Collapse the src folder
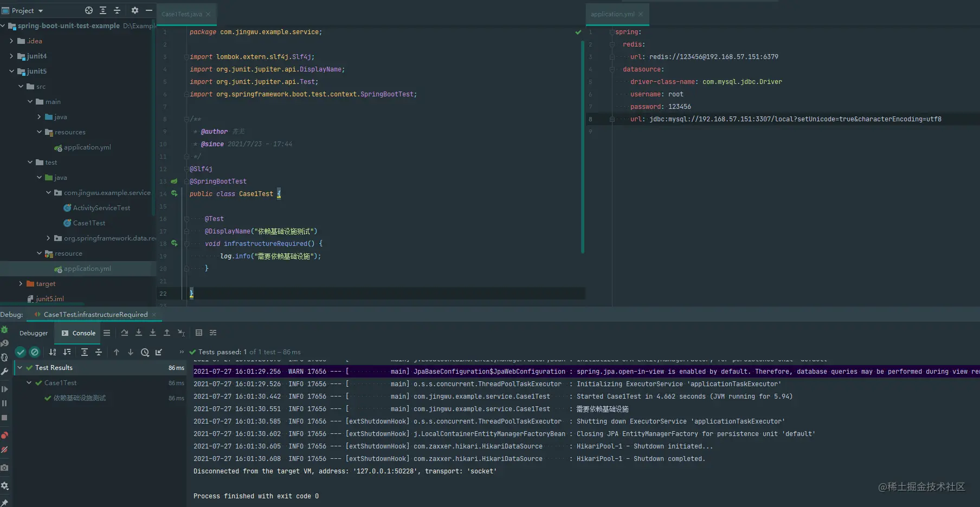 (21, 86)
